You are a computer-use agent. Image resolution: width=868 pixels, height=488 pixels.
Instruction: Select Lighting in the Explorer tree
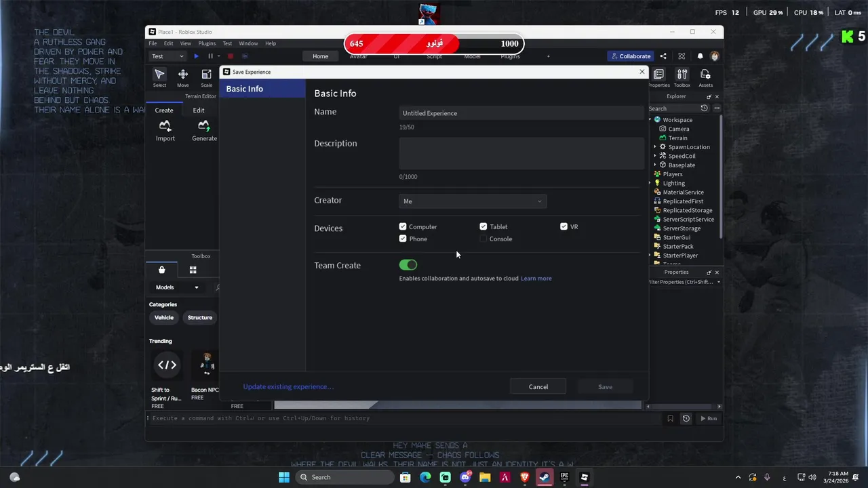[674, 183]
